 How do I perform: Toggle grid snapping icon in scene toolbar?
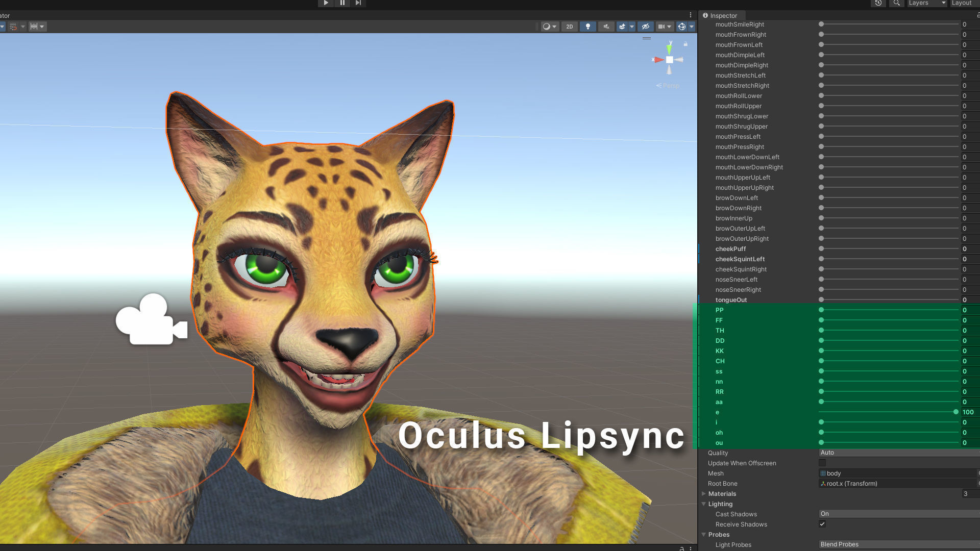(13, 27)
